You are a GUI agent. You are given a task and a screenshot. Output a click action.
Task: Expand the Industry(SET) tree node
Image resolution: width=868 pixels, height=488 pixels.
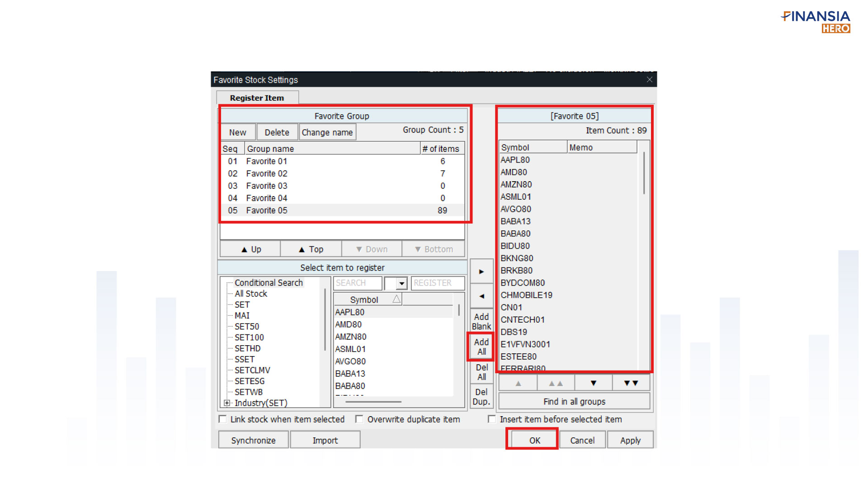pos(227,403)
